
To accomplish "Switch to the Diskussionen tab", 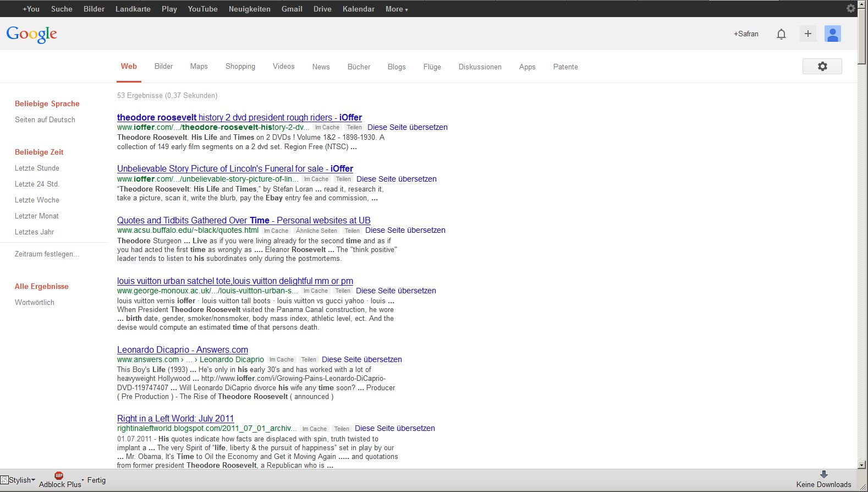I will coord(480,67).
